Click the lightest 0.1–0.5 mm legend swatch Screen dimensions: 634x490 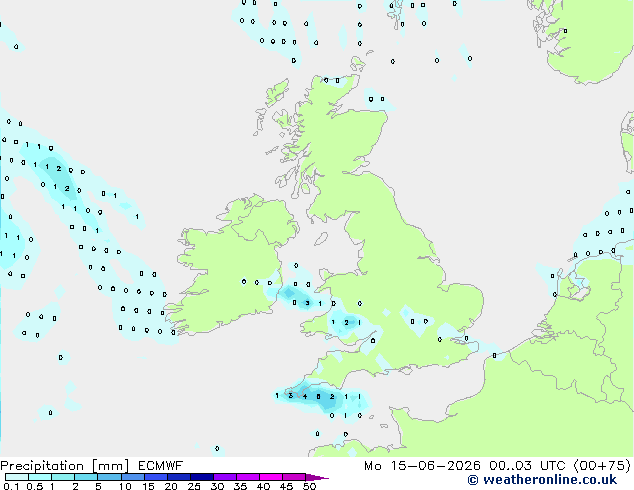tap(17, 477)
